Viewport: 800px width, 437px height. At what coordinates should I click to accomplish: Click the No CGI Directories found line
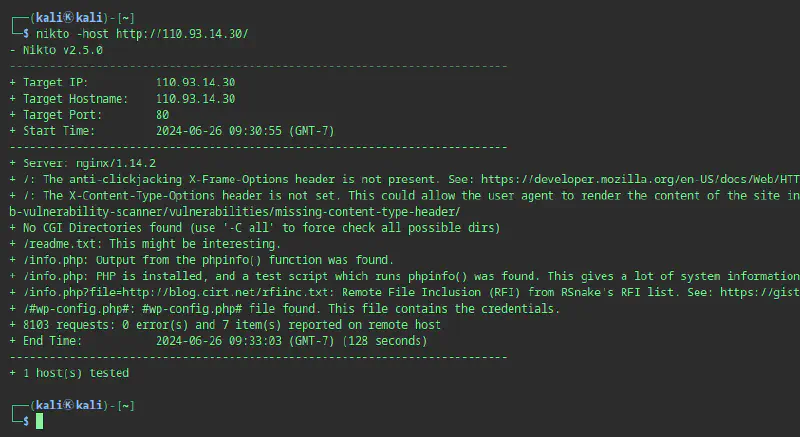(255, 228)
